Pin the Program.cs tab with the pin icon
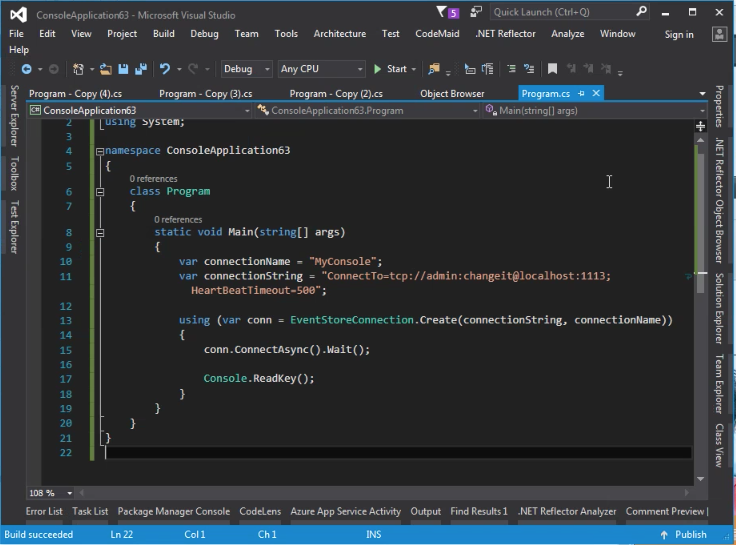Screen dimensions: 736x545 (581, 93)
